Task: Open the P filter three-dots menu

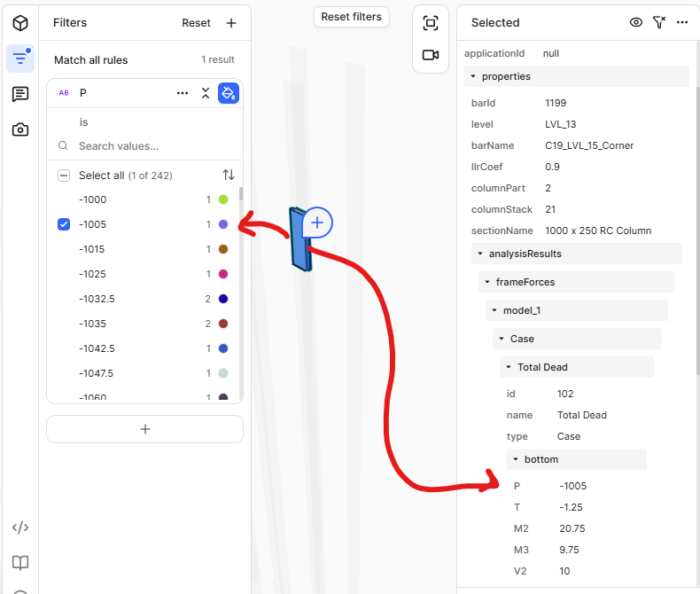Action: coord(183,92)
